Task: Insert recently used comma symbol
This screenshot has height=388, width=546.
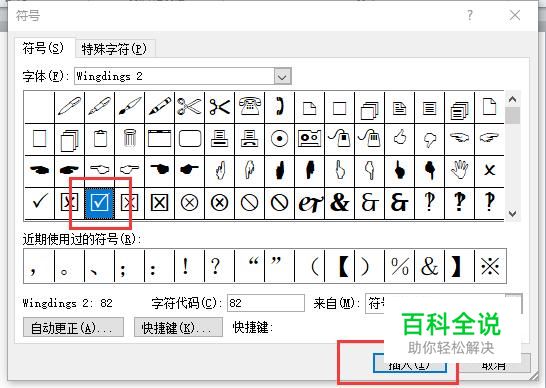Action: (39, 266)
